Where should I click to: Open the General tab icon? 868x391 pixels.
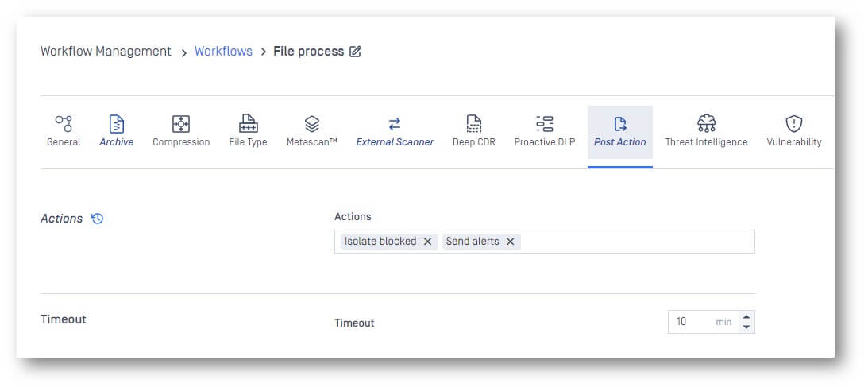click(63, 123)
